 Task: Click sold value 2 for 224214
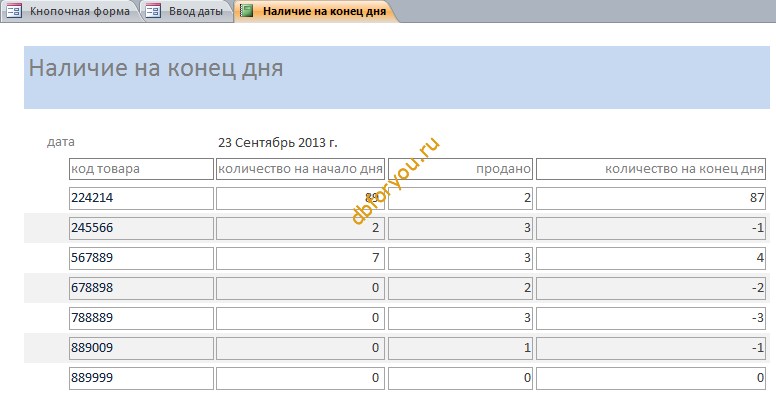460,198
